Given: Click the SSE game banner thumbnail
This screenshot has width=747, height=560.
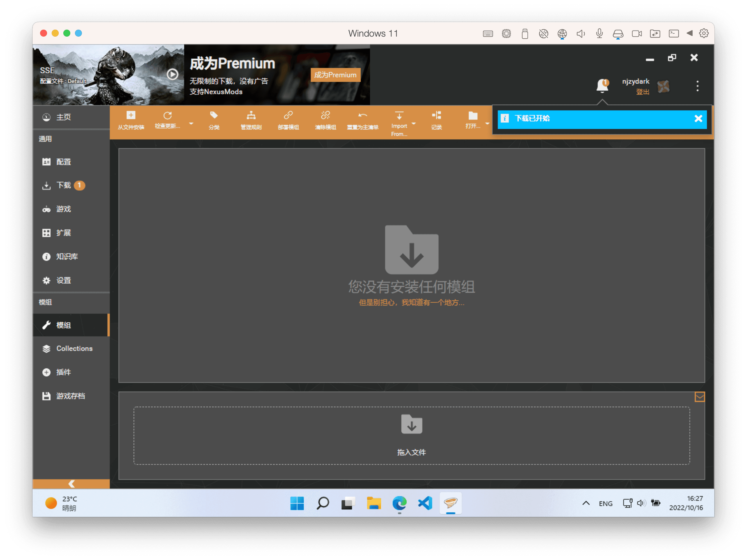Looking at the screenshot, I should point(108,75).
